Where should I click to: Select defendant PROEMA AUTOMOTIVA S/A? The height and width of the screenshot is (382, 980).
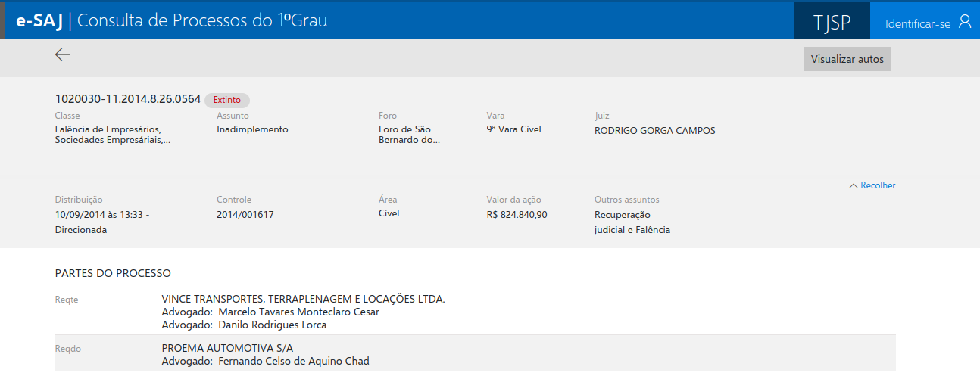click(227, 348)
